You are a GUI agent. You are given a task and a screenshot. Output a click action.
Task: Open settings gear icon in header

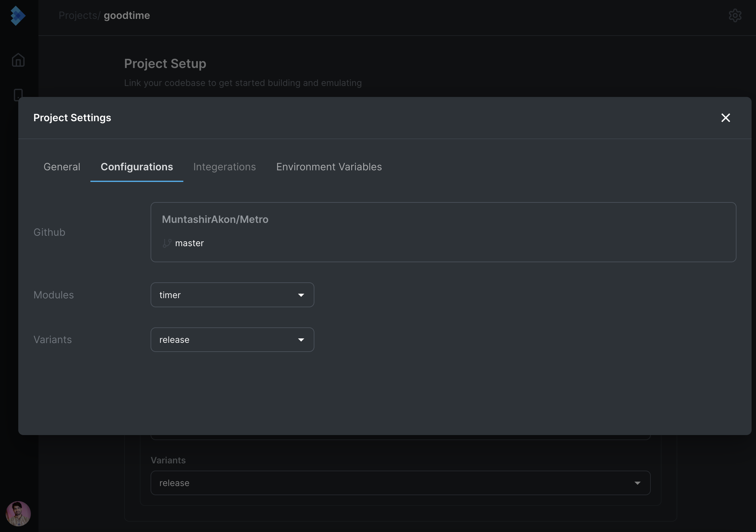click(x=735, y=15)
